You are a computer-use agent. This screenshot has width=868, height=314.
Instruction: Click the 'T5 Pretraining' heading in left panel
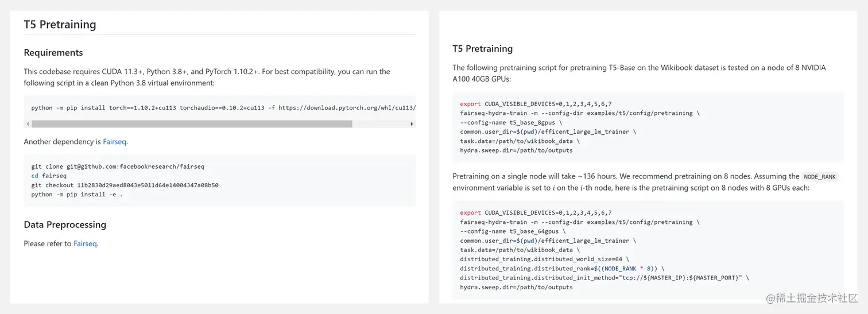click(x=60, y=25)
